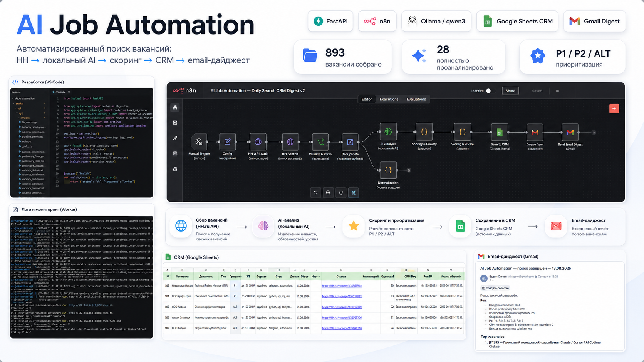Open the Config node in the workflow
The image size is (644, 362).
point(227,142)
